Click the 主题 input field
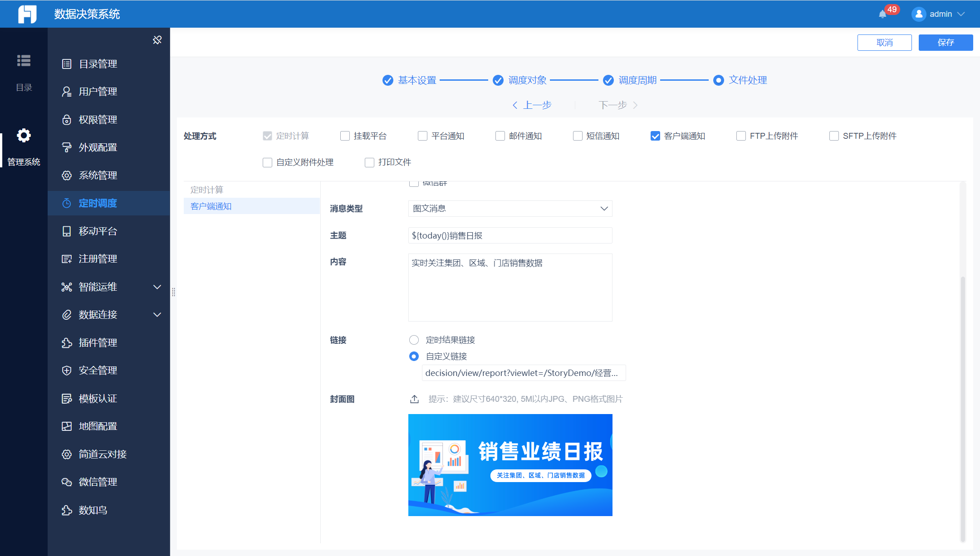980x556 pixels. (x=510, y=235)
